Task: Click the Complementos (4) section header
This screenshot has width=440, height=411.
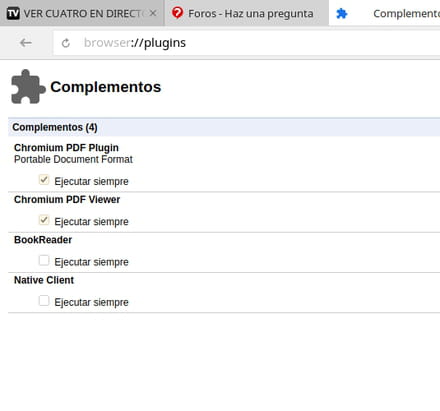Action: coord(224,127)
